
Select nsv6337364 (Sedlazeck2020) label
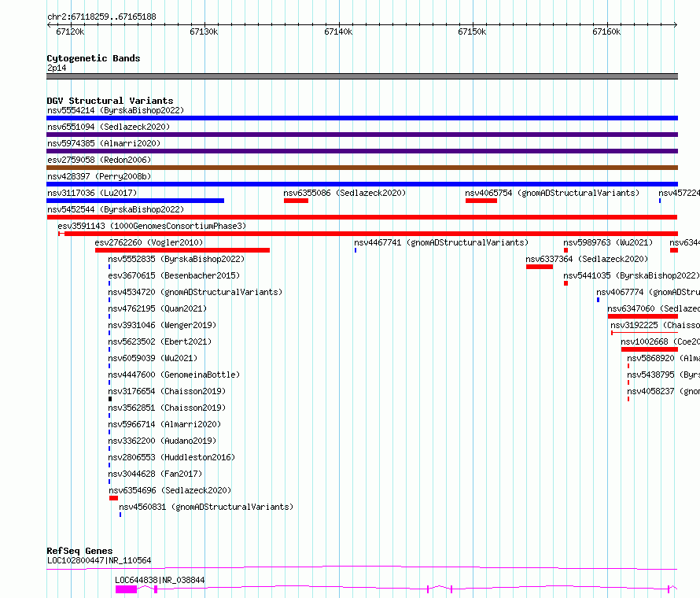click(x=587, y=259)
